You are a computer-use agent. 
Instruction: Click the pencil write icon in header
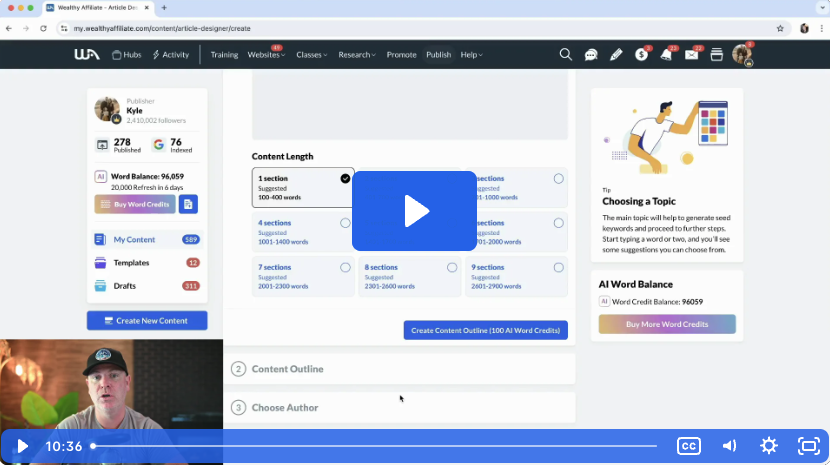click(616, 55)
